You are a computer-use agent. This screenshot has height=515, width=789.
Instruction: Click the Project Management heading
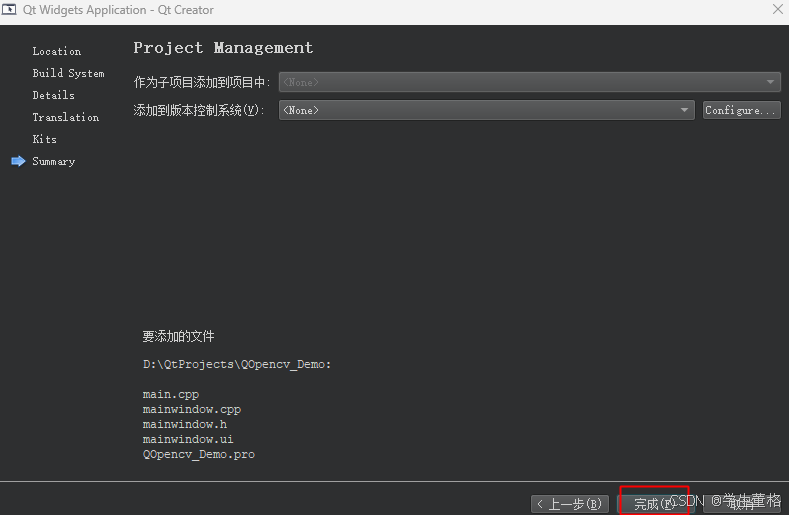pyautogui.click(x=223, y=48)
